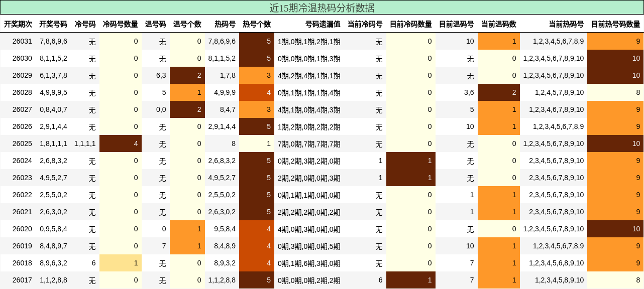Select the 热码号 column header
The width and height of the screenshot is (644, 289).
225,23
